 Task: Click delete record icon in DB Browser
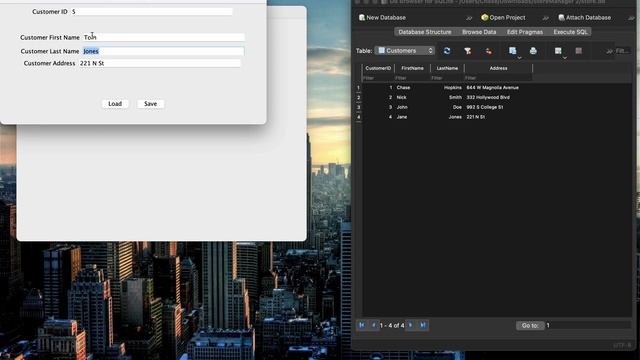[579, 51]
